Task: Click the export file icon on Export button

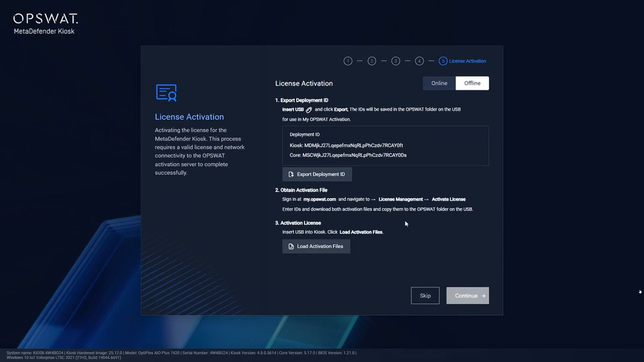Action: coord(291,174)
